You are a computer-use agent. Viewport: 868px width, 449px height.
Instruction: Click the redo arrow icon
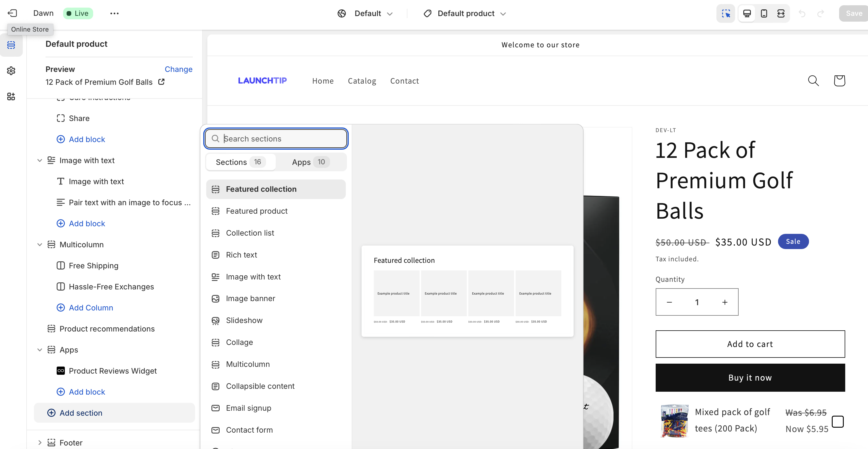[x=820, y=13]
